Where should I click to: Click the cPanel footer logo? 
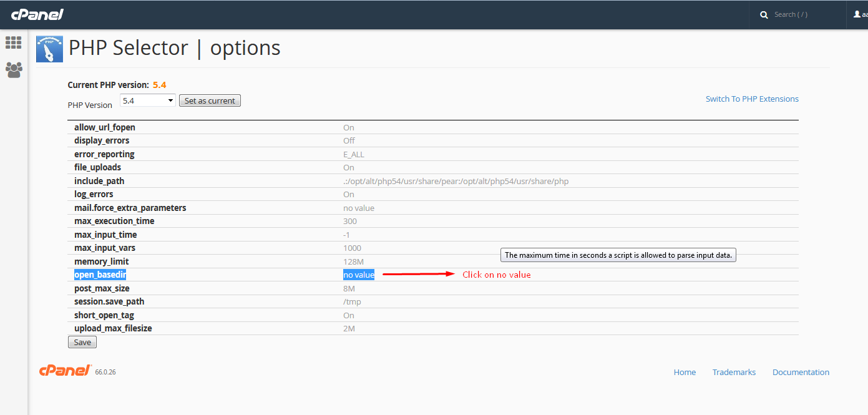(x=66, y=371)
